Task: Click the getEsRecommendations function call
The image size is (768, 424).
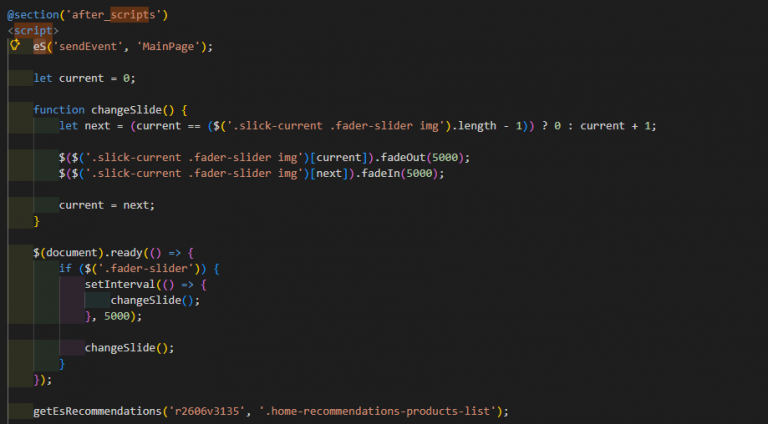Action: [x=97, y=411]
